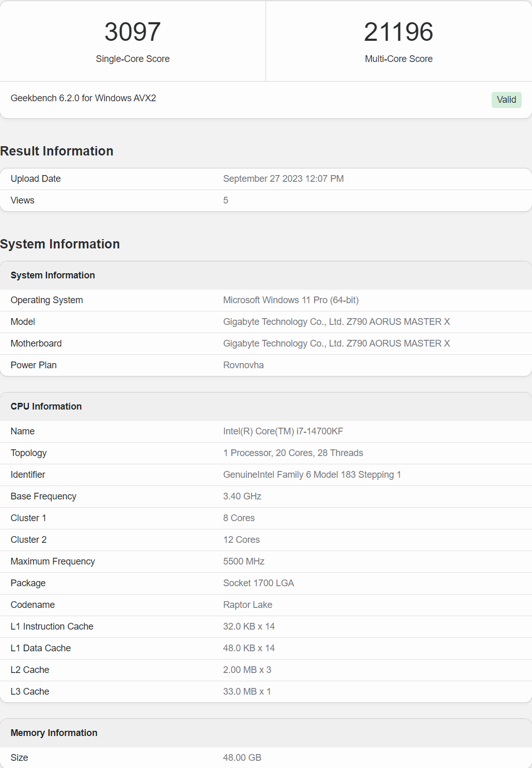Select the Intel Core i7-14700KF name value
This screenshot has height=768, width=532.
(283, 431)
